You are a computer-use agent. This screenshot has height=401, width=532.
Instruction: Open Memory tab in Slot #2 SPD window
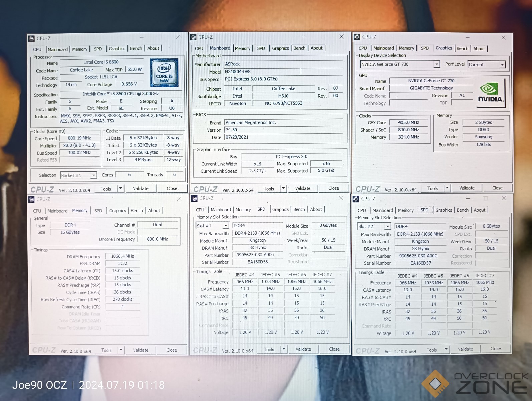coord(406,210)
